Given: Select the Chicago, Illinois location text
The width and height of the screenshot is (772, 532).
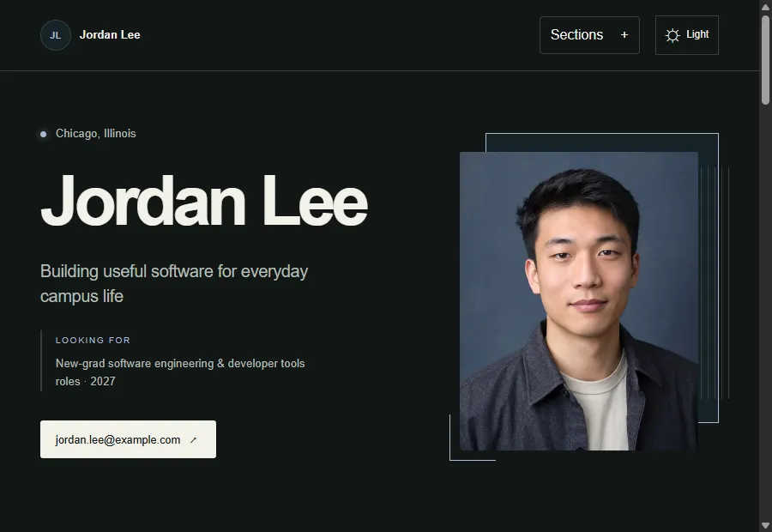Looking at the screenshot, I should point(95,134).
